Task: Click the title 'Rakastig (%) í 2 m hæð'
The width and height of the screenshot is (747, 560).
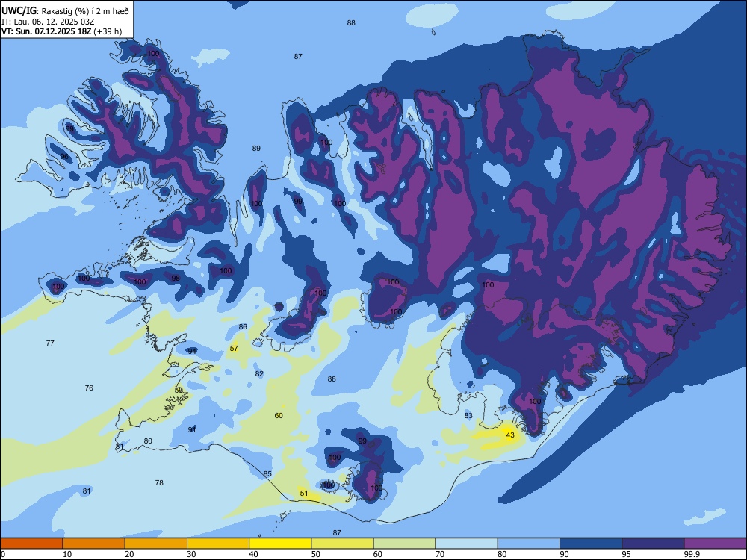Action: coord(85,11)
